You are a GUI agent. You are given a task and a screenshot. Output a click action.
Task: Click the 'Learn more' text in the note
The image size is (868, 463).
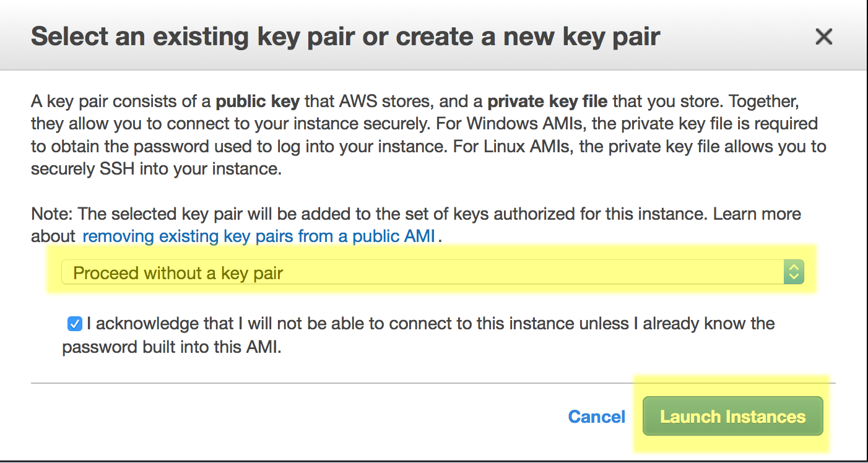757,214
